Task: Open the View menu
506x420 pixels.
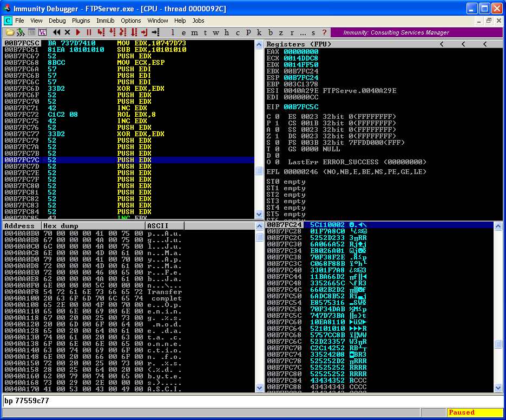Action: click(x=36, y=21)
